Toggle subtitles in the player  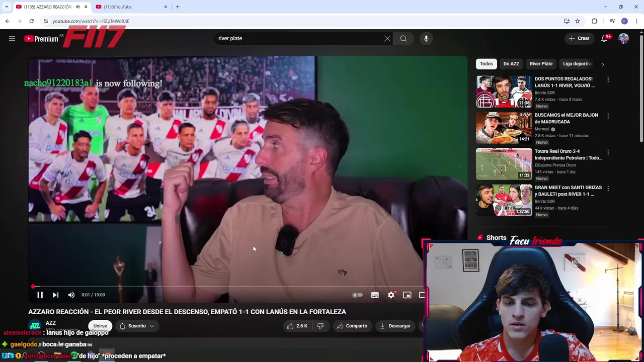tap(375, 295)
